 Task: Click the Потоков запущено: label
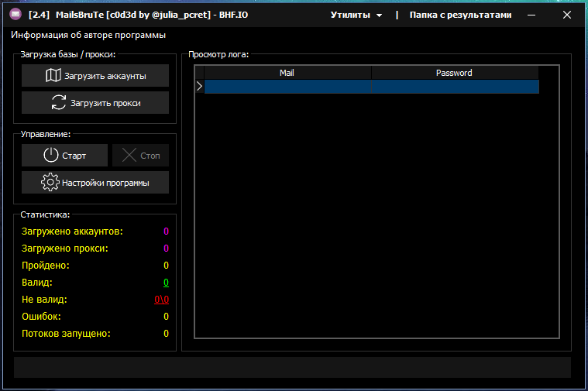tap(66, 334)
